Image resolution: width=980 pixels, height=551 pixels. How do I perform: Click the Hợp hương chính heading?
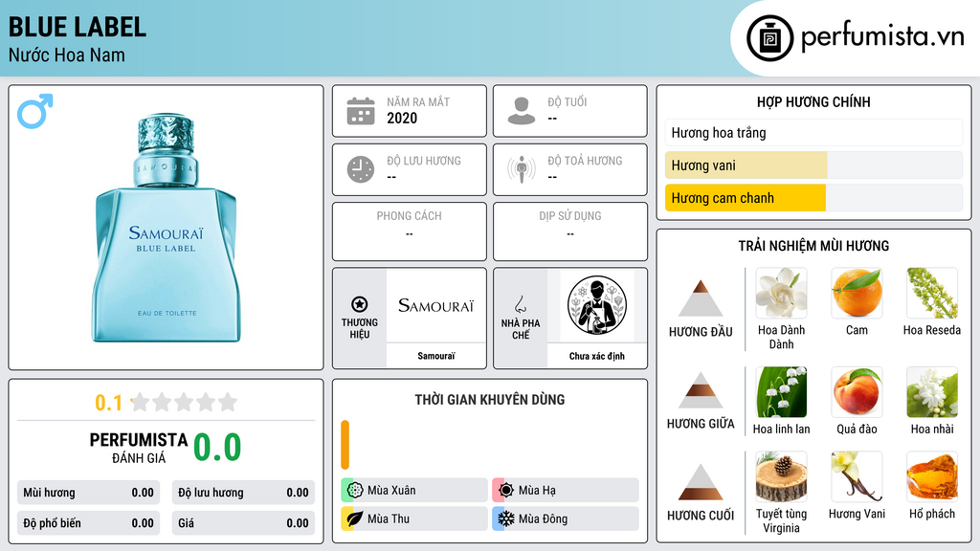tap(813, 101)
